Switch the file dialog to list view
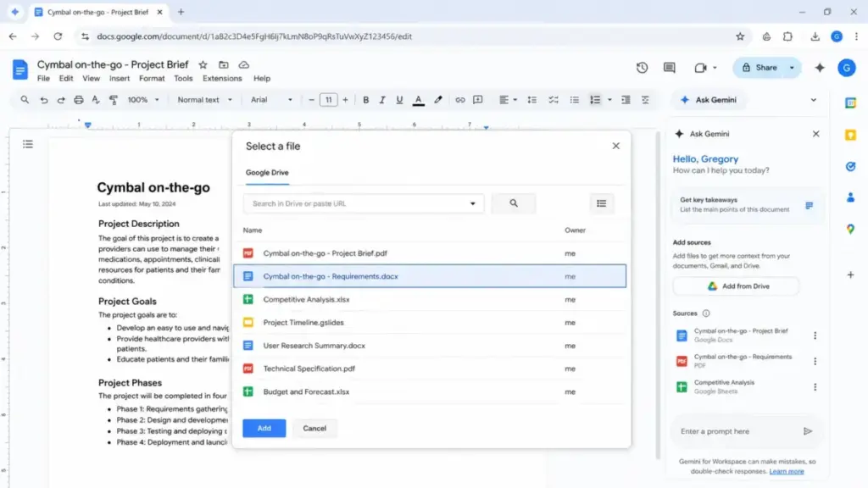Screen dimensions: 868x488 pos(601,203)
